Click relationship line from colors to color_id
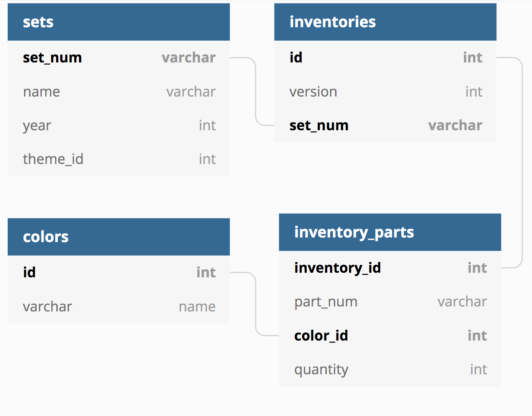Screen dimensions: 532x416 tap(256, 304)
